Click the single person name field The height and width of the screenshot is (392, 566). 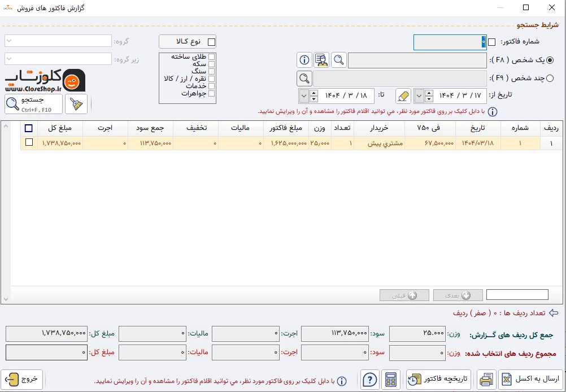pos(417,60)
